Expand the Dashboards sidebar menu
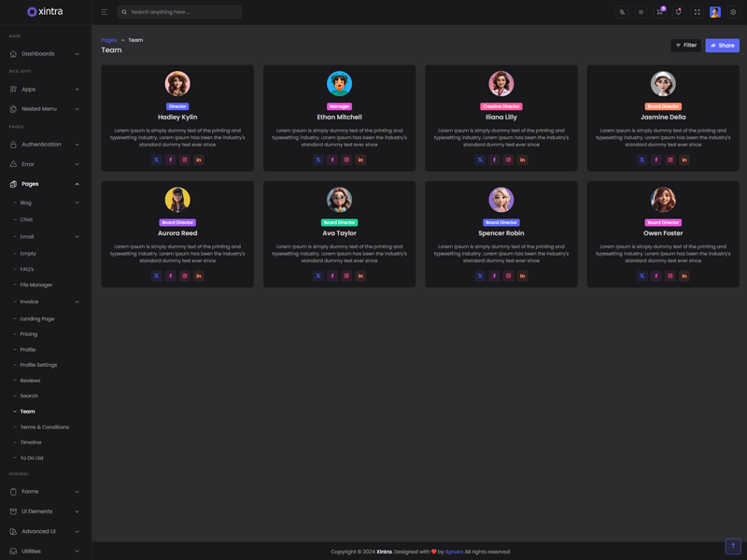 [x=45, y=54]
